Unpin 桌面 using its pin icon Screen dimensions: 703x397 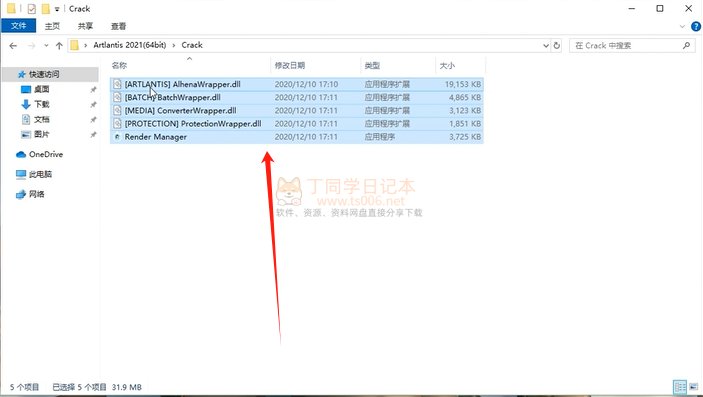pyautogui.click(x=93, y=90)
